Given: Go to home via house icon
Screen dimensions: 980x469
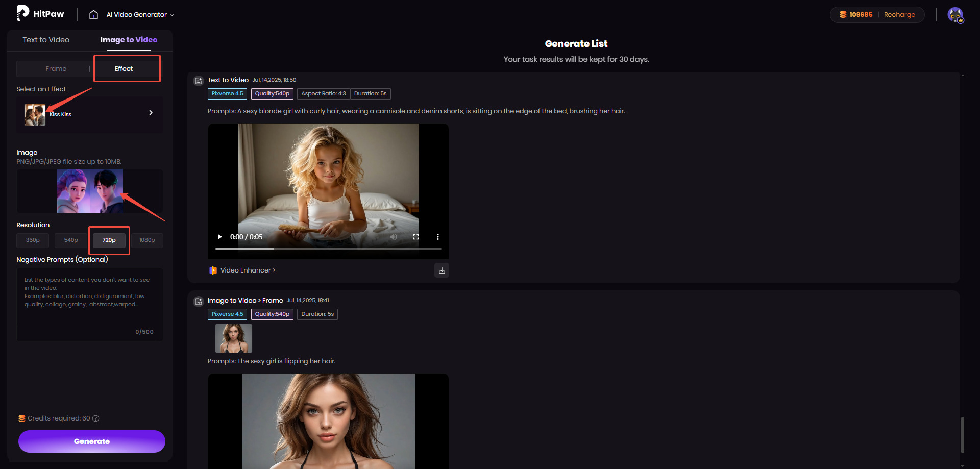Looking at the screenshot, I should pyautogui.click(x=93, y=15).
